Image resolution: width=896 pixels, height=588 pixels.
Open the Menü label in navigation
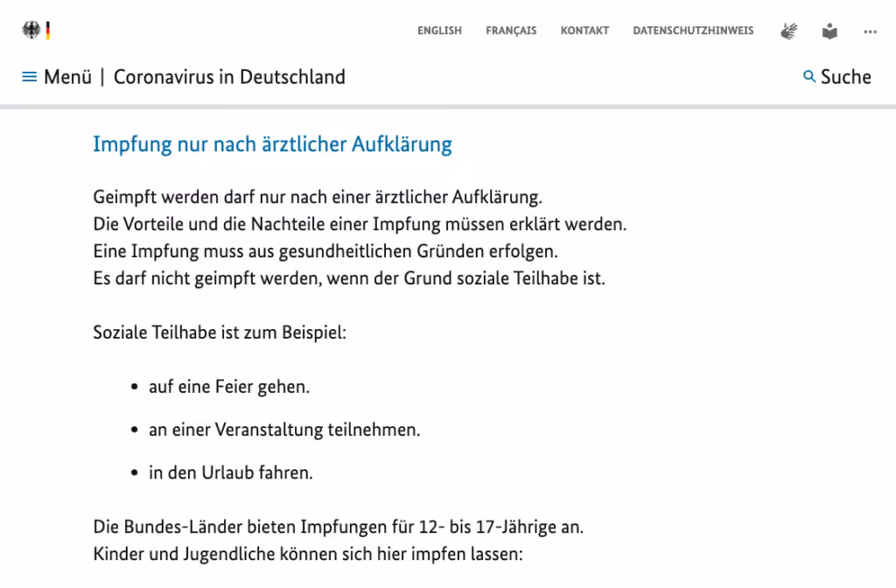(x=67, y=77)
